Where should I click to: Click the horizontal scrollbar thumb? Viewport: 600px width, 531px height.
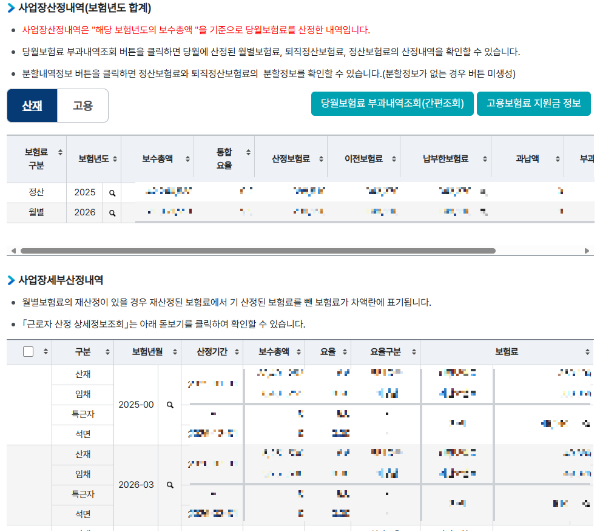click(258, 251)
